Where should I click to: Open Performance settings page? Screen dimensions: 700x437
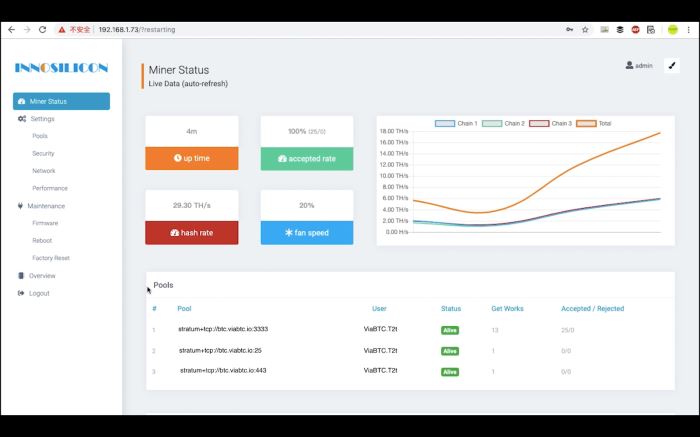(x=50, y=188)
